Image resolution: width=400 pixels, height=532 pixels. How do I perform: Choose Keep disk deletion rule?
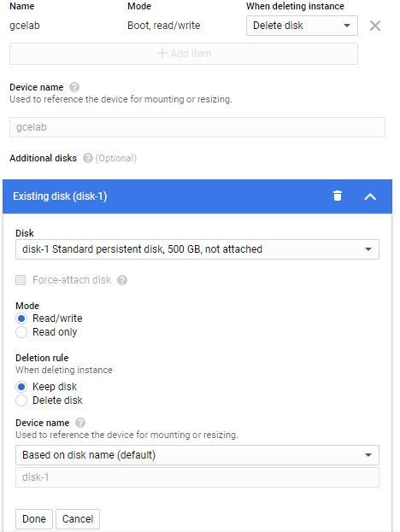(x=21, y=387)
